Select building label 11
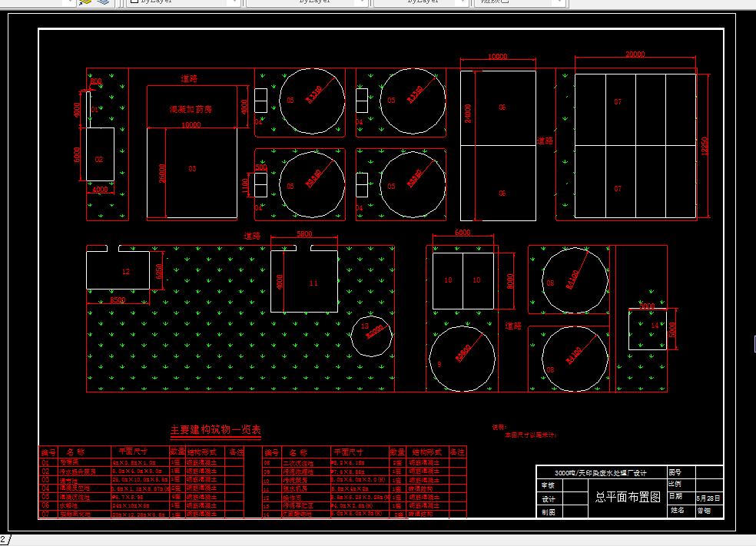 click(313, 283)
